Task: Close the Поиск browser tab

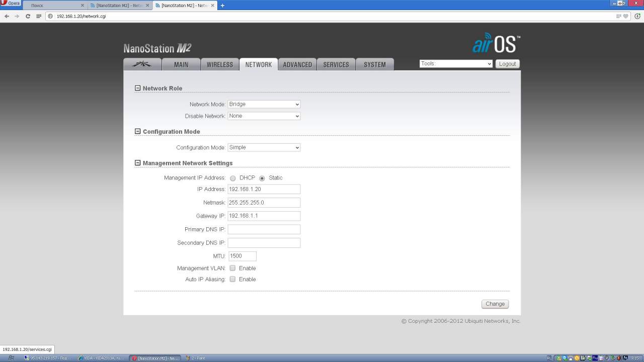Action: (83, 6)
